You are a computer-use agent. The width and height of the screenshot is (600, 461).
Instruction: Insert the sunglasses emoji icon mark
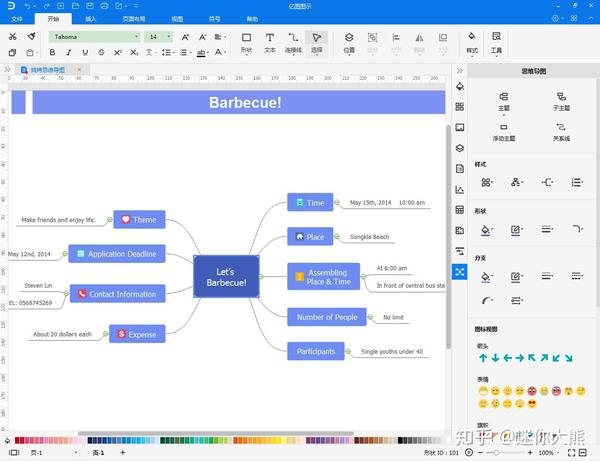[x=532, y=404]
